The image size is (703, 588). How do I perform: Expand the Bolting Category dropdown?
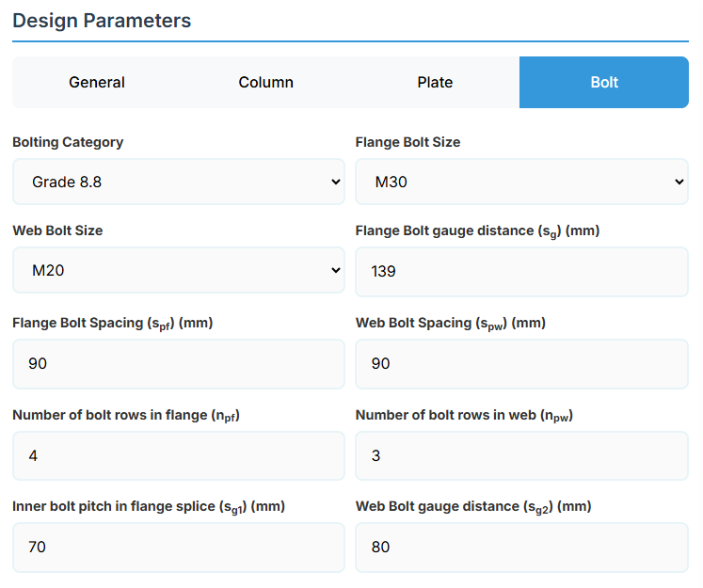click(179, 182)
